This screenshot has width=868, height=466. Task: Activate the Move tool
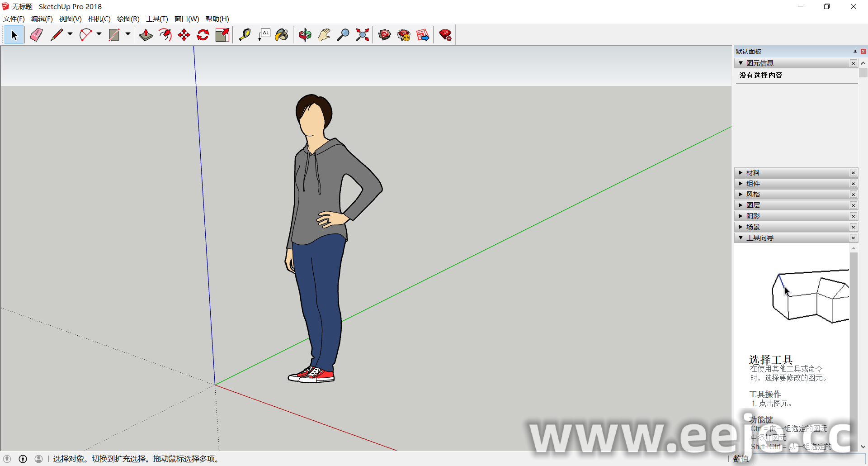click(x=184, y=35)
